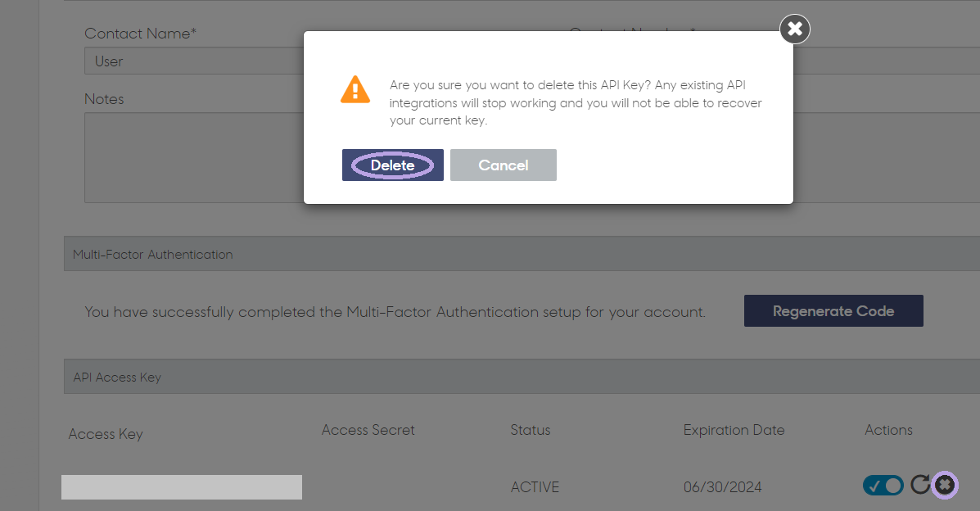Click the regenerate API key circular arrow icon
Screen dimensions: 980x511
point(920,484)
